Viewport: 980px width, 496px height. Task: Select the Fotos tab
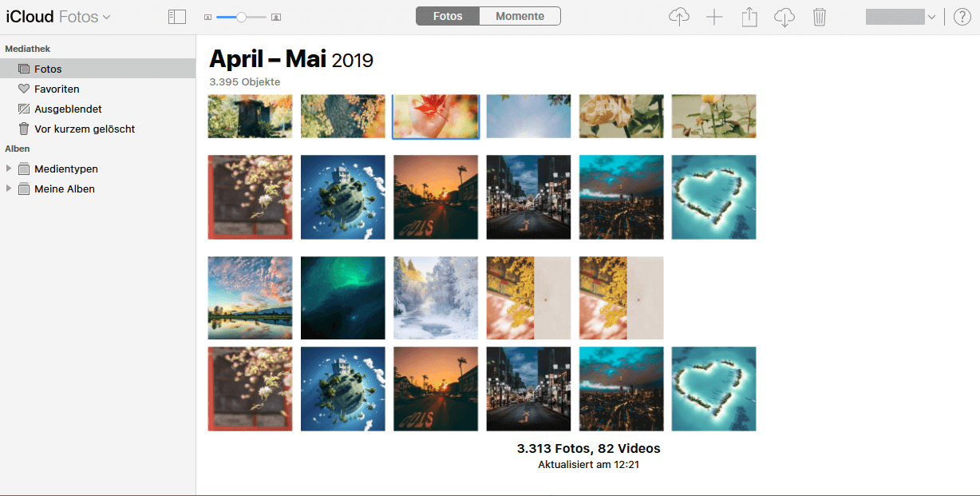coord(448,16)
